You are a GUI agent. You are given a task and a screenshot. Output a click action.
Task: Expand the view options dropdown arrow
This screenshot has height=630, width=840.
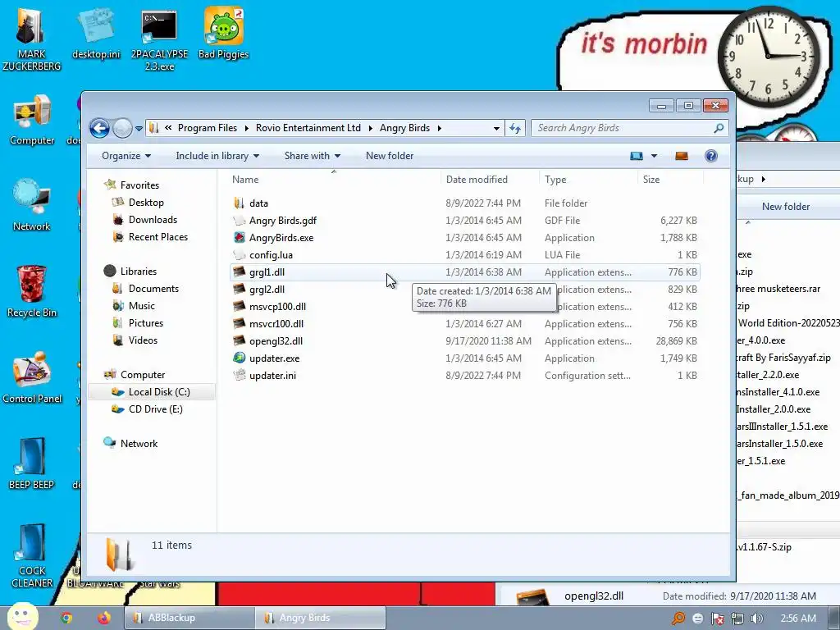coord(654,156)
